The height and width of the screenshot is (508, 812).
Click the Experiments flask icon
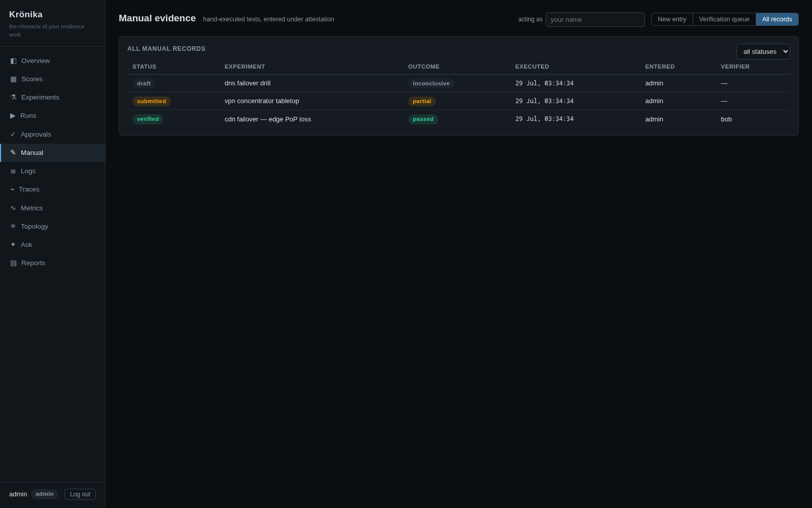pos(13,98)
